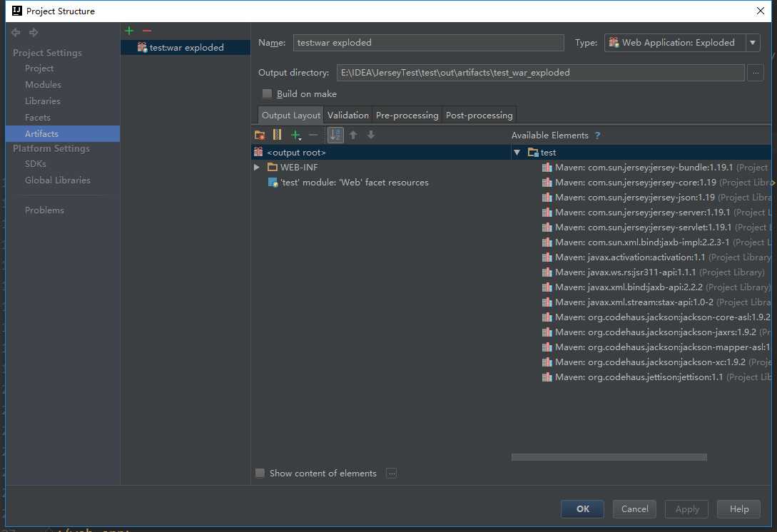The width and height of the screenshot is (777, 532).
Task: Select 'test' module: 'Web' facet resources
Action: point(355,183)
